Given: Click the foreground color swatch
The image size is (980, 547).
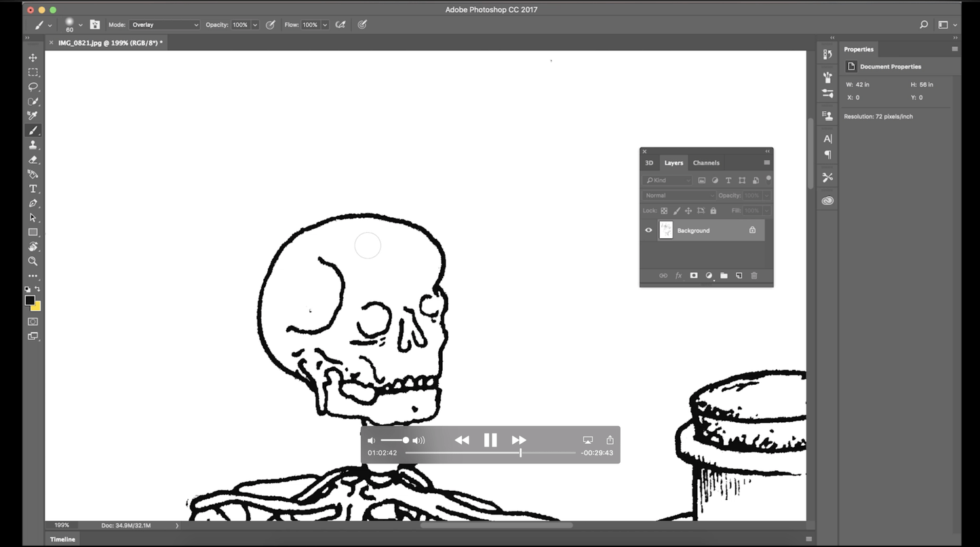Looking at the screenshot, I should [30, 300].
